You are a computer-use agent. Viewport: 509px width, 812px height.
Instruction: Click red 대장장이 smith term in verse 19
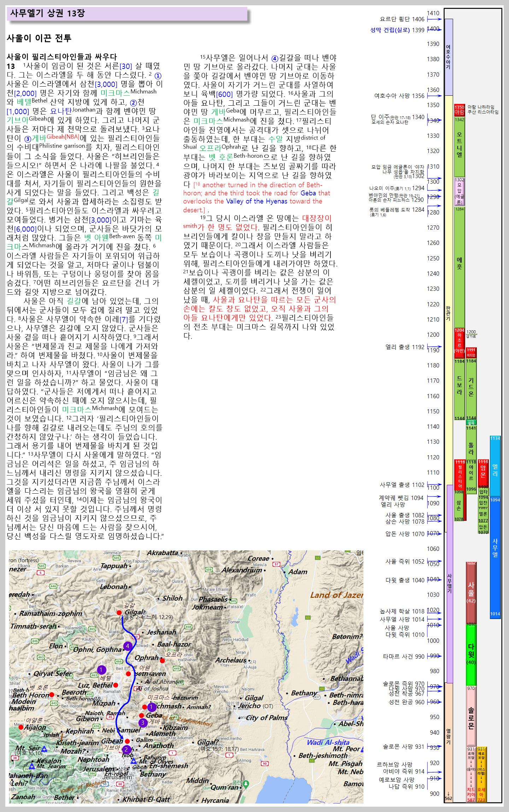(x=317, y=218)
